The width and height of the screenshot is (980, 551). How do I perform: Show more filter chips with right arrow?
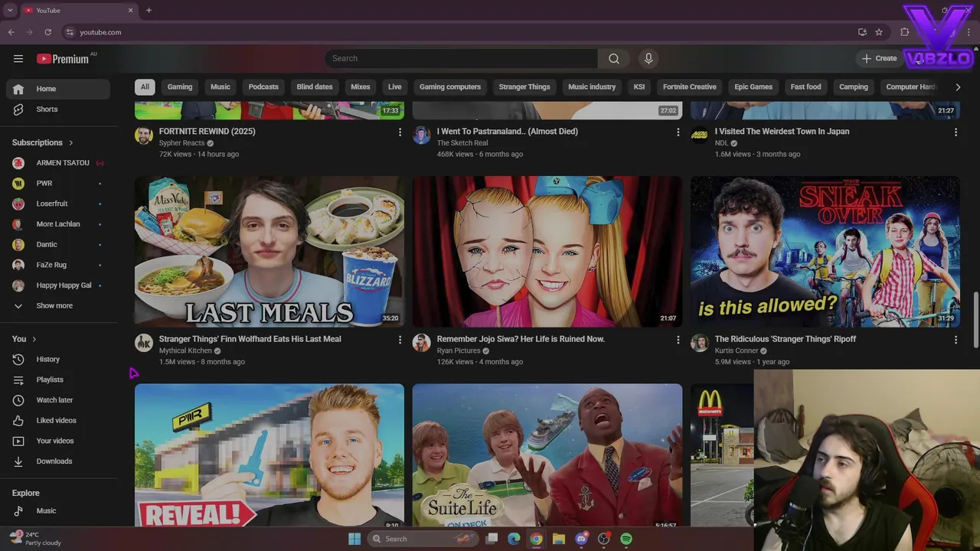[x=958, y=86]
